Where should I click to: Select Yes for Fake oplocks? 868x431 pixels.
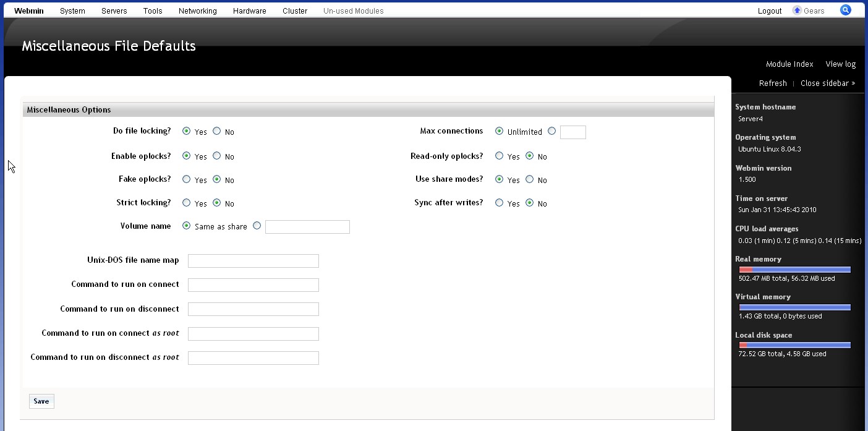point(186,179)
